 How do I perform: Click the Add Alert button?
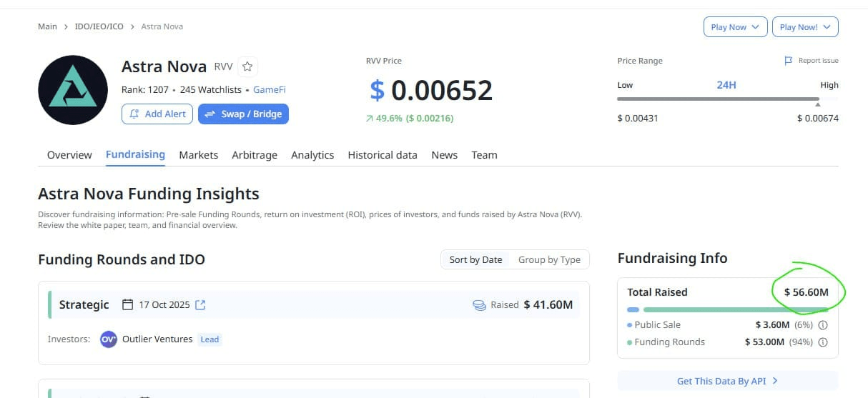[157, 114]
